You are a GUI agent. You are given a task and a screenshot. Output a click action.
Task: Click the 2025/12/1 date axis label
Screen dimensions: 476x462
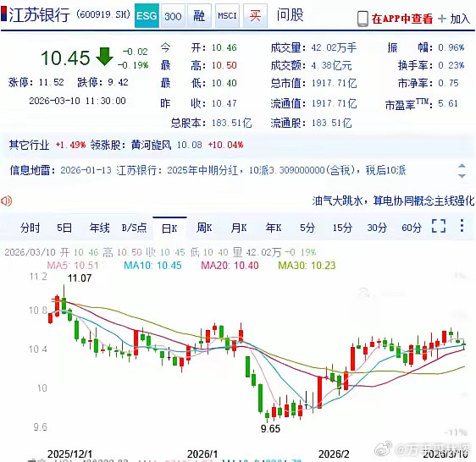tap(69, 454)
